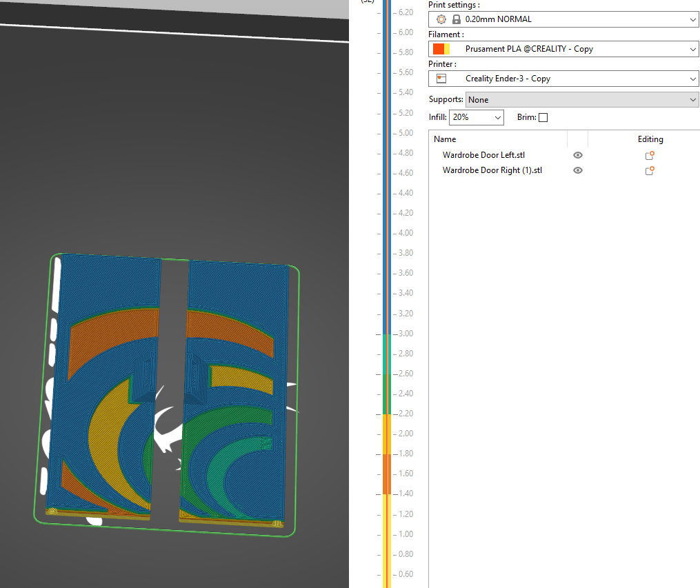The width and height of the screenshot is (700, 588).
Task: Click the printer icon beside Creality Ender-3
Action: [x=440, y=79]
